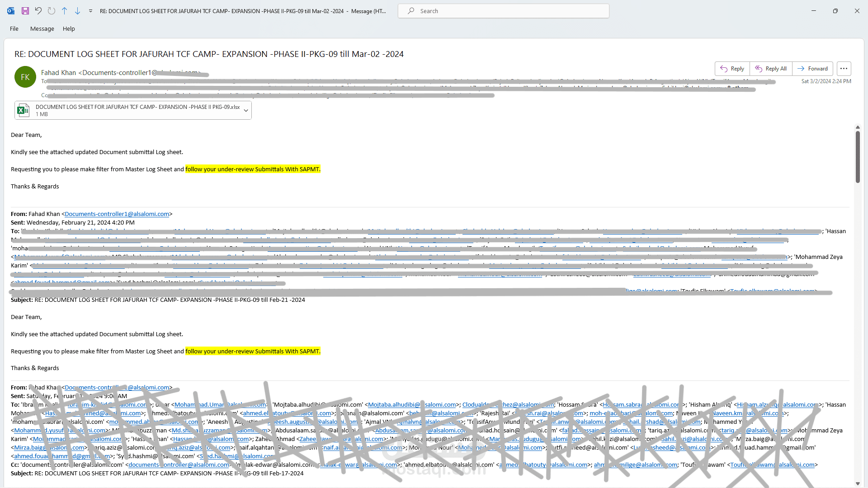Expand the xlsx attachment dropdown arrow

pyautogui.click(x=246, y=110)
